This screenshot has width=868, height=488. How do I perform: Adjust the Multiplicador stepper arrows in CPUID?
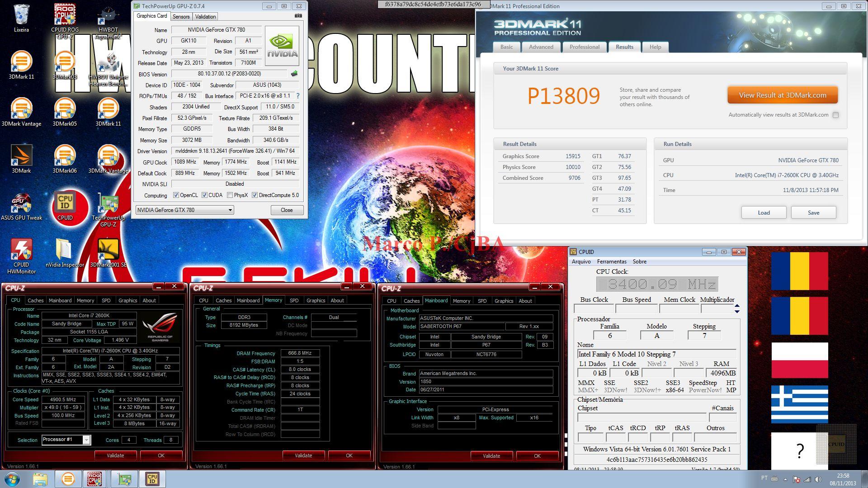point(737,309)
